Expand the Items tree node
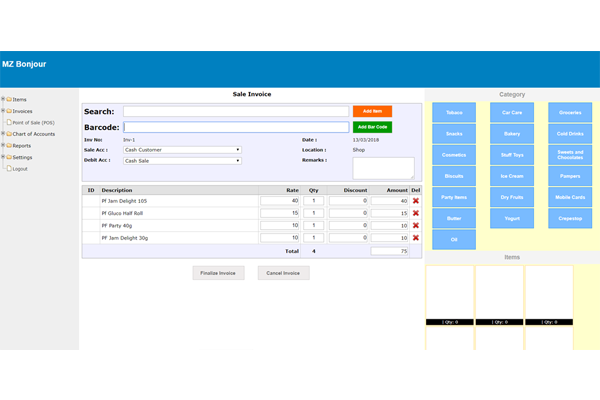Image resolution: width=600 pixels, height=400 pixels. pyautogui.click(x=4, y=99)
